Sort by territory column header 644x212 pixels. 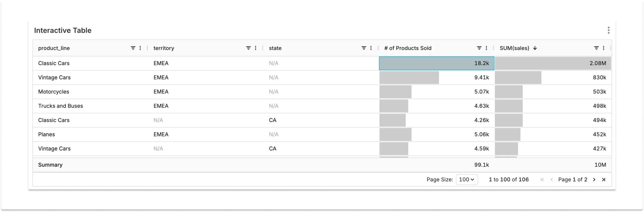164,48
